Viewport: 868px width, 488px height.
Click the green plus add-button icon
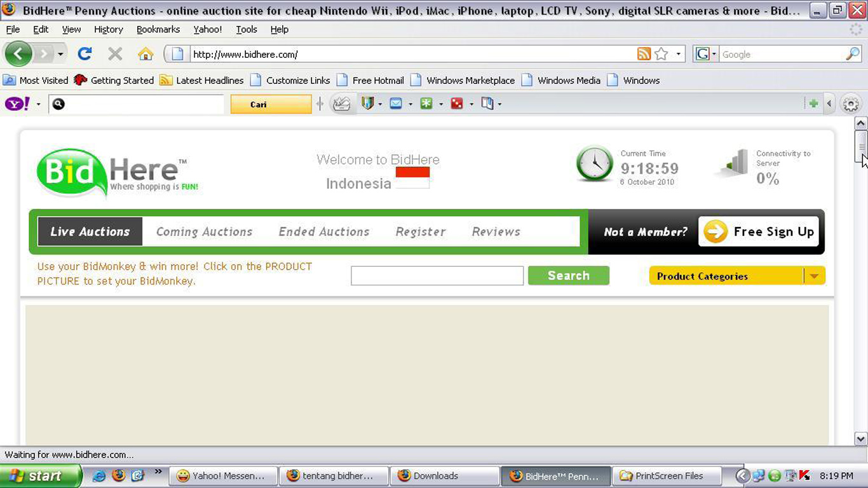[813, 104]
